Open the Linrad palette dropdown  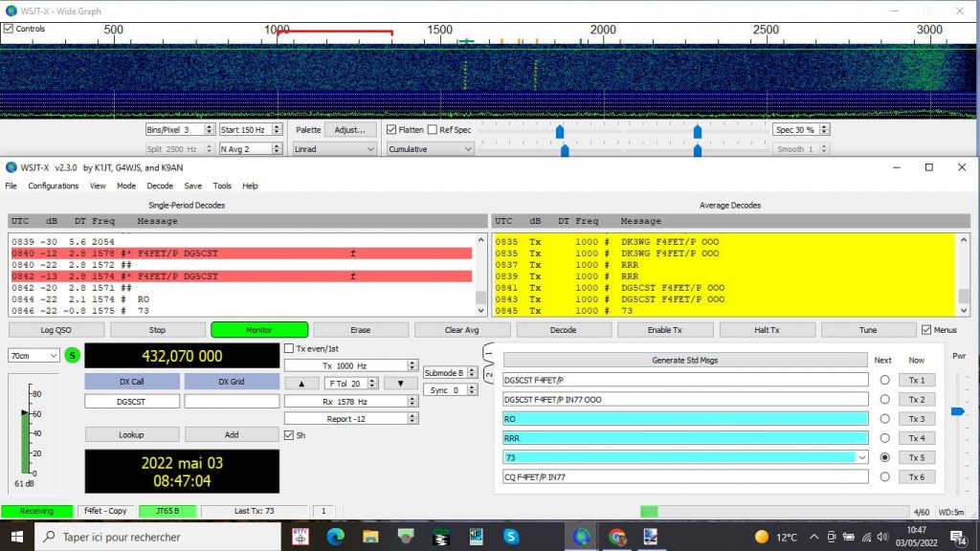pyautogui.click(x=334, y=149)
